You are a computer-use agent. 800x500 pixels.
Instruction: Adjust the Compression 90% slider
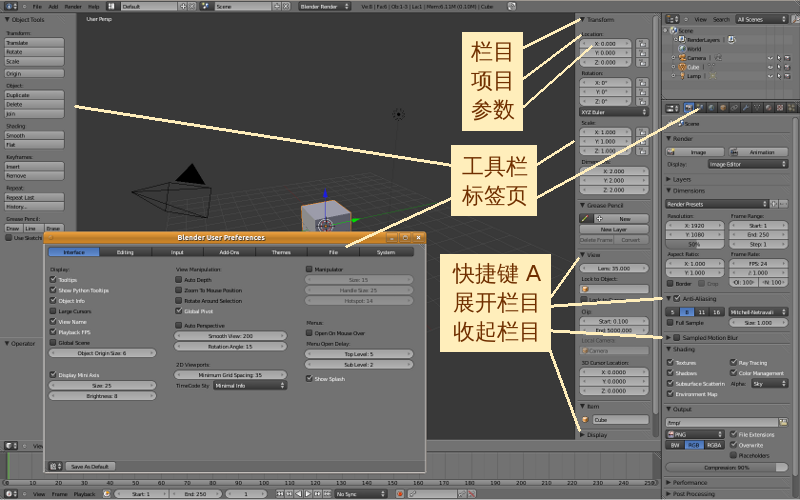[727, 467]
